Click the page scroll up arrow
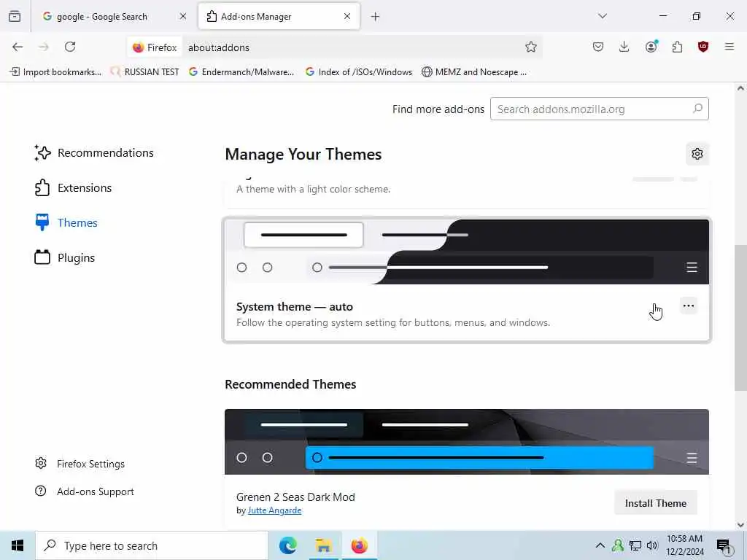747x560 pixels. pyautogui.click(x=740, y=88)
